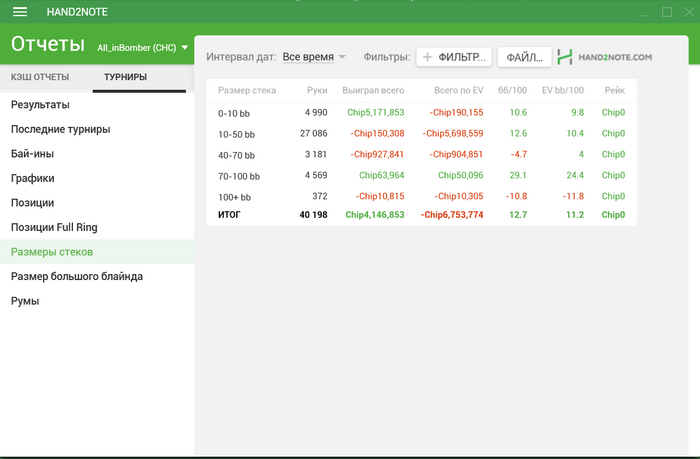Click the winnings value Chip5,171,853

[376, 113]
